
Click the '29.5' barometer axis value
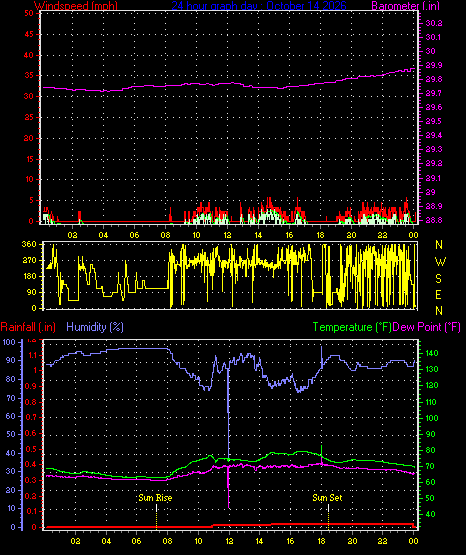[x=433, y=121]
